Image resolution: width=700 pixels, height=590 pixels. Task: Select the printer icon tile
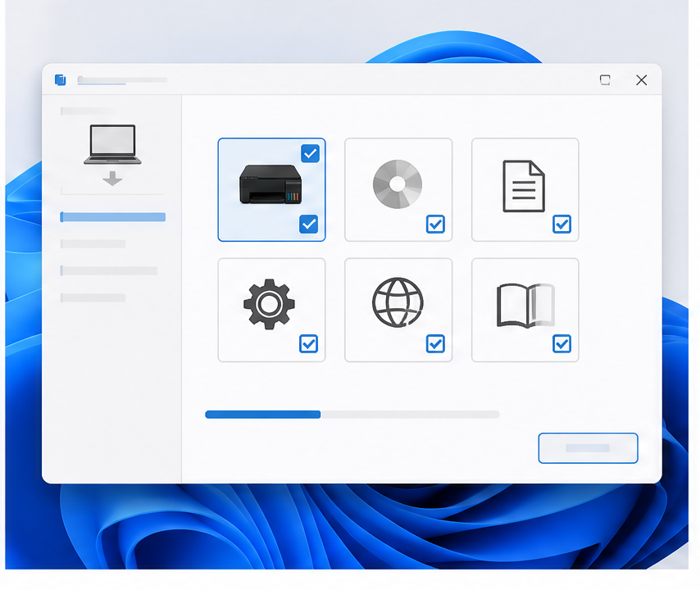click(x=271, y=189)
